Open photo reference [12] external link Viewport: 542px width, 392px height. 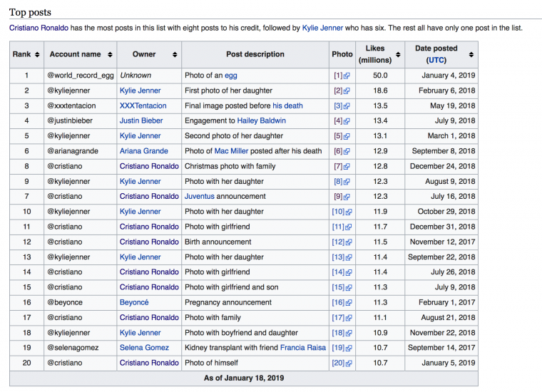click(x=342, y=242)
